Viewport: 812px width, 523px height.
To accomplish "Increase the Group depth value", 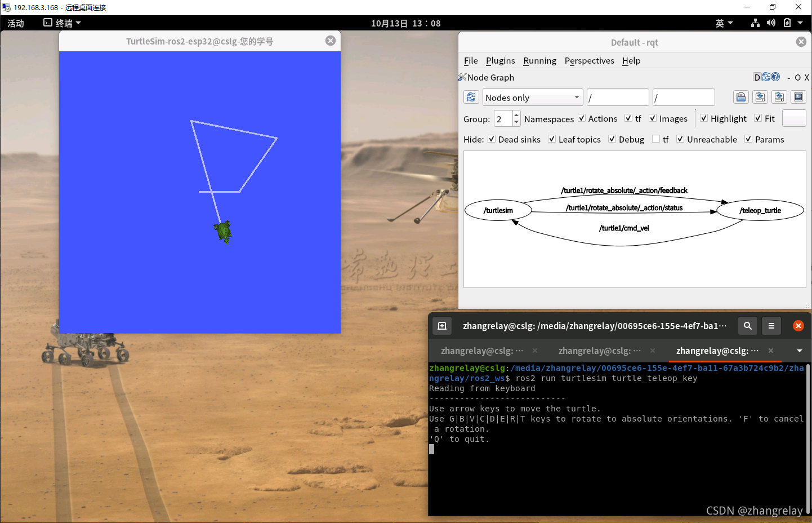I will [x=516, y=115].
